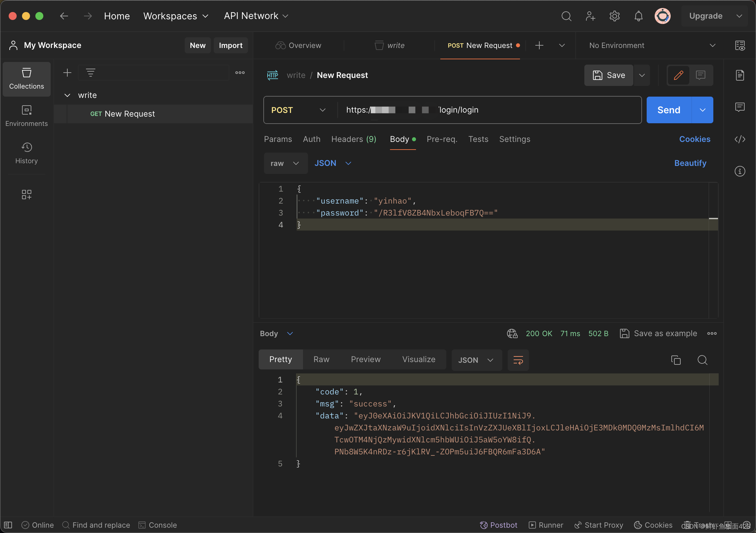
Task: Copy the response body
Action: coord(676,360)
